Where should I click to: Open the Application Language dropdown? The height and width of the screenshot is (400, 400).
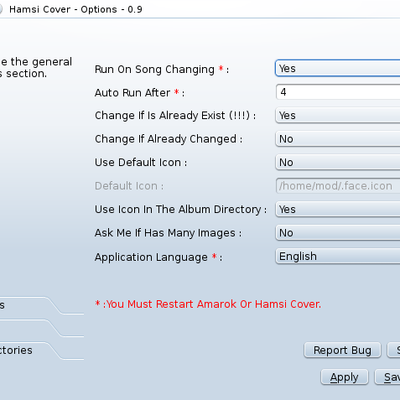click(337, 256)
